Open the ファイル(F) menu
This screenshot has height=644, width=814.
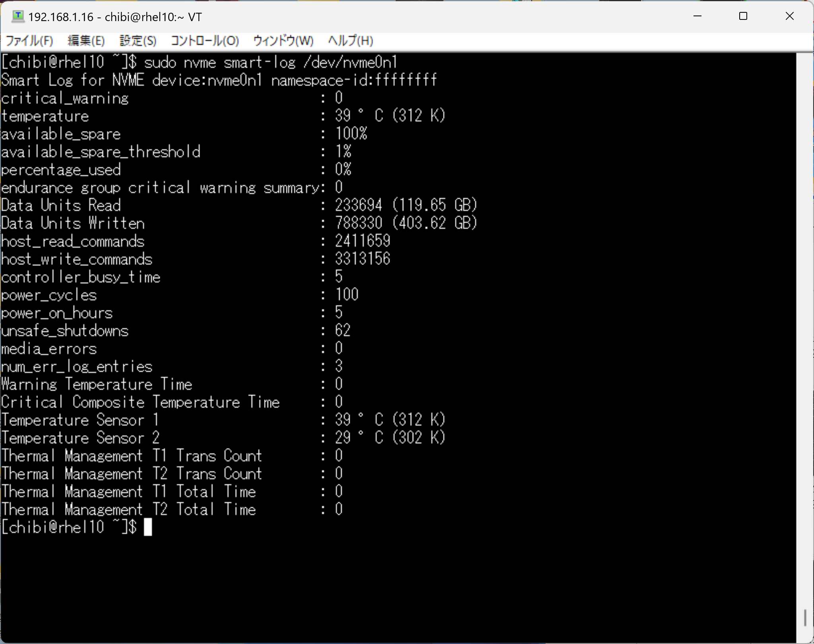[x=29, y=41]
